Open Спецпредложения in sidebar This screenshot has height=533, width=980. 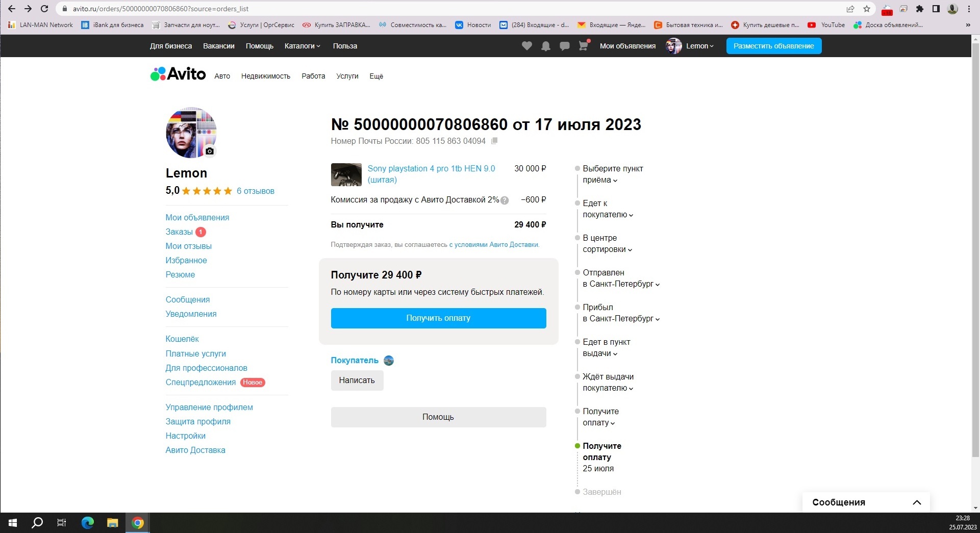[200, 382]
